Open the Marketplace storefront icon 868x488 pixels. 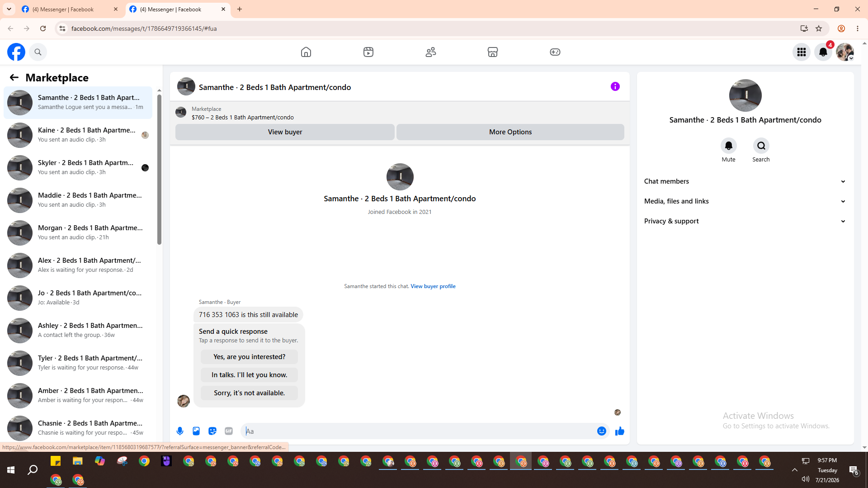coord(493,52)
